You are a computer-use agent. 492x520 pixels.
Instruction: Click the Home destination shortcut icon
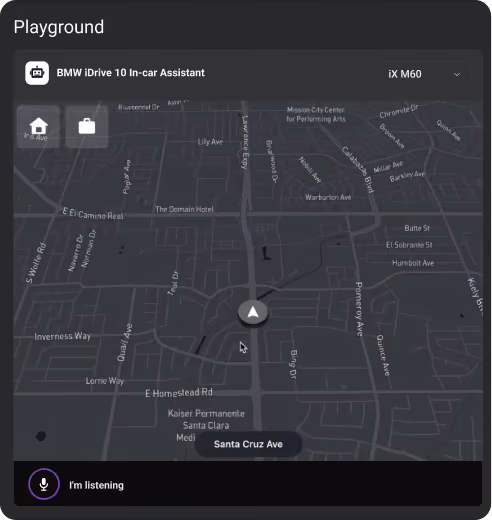(x=38, y=127)
